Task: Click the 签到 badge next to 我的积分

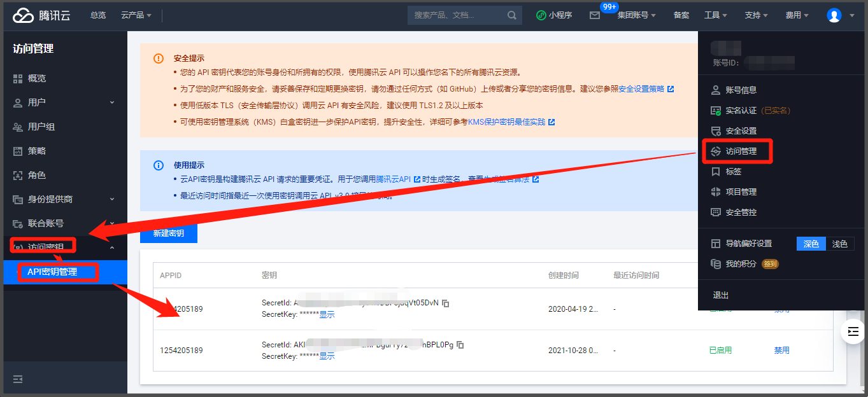Action: (770, 263)
